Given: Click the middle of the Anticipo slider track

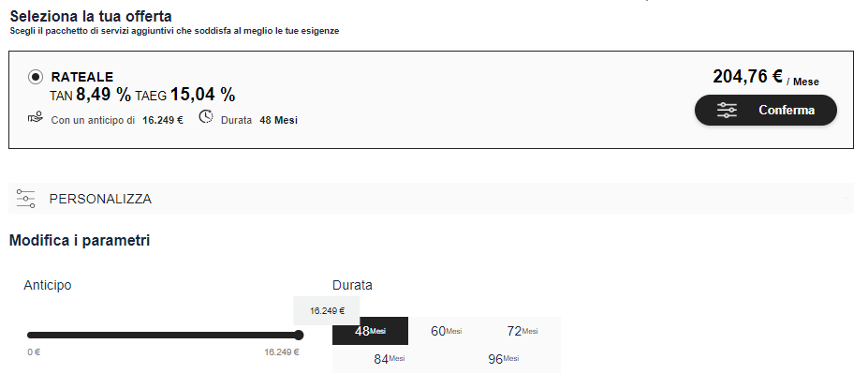Looking at the screenshot, I should (x=163, y=335).
